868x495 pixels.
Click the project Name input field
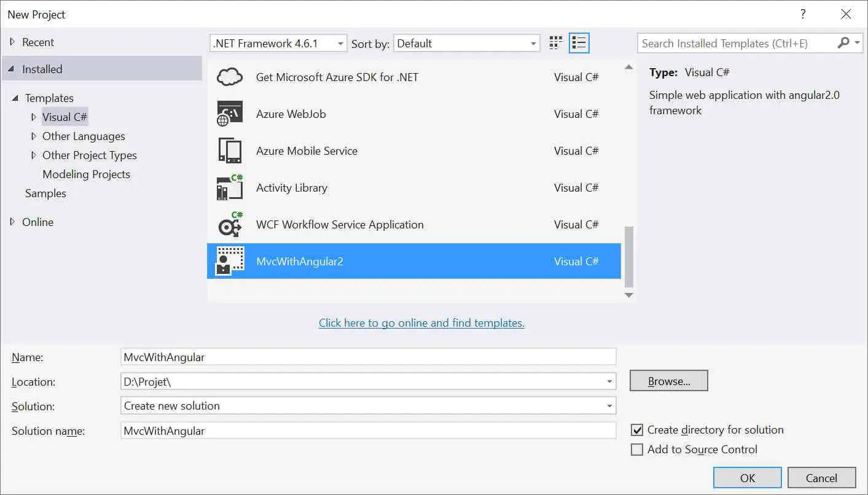point(369,357)
